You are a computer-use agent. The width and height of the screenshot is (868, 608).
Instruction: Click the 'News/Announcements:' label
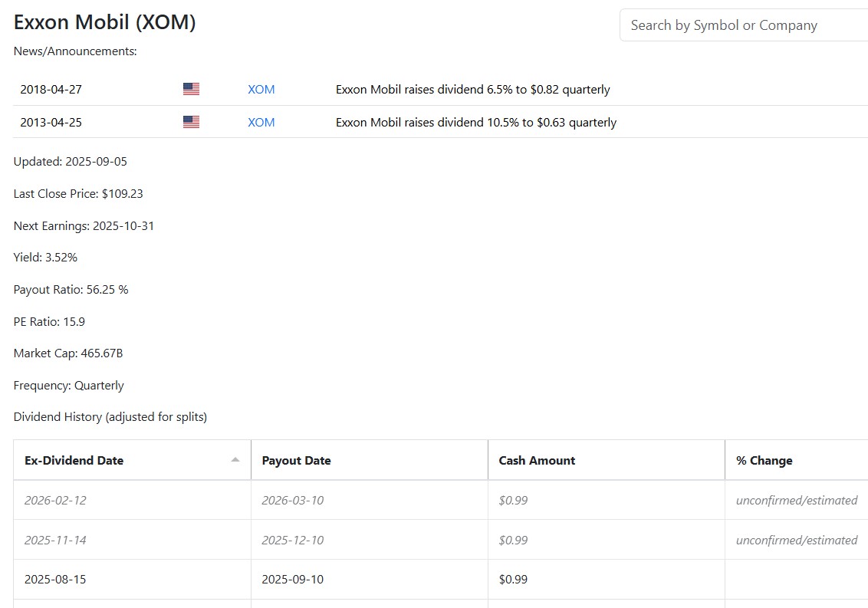pyautogui.click(x=75, y=51)
